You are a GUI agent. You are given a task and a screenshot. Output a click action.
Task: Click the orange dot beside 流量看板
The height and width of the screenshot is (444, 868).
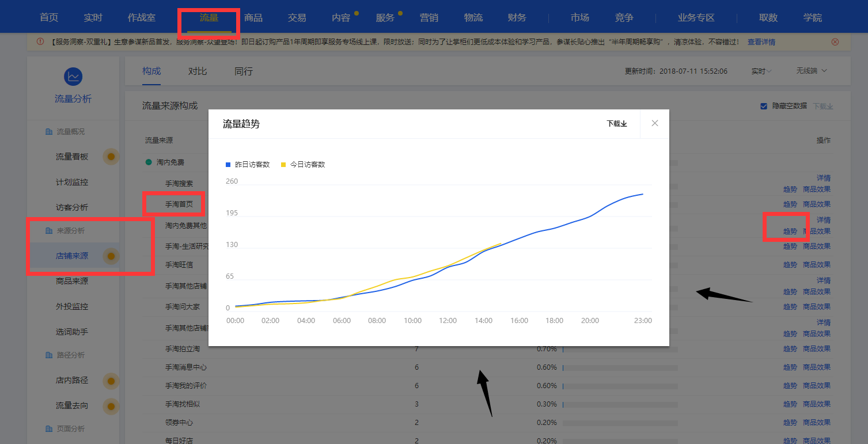[x=111, y=157]
